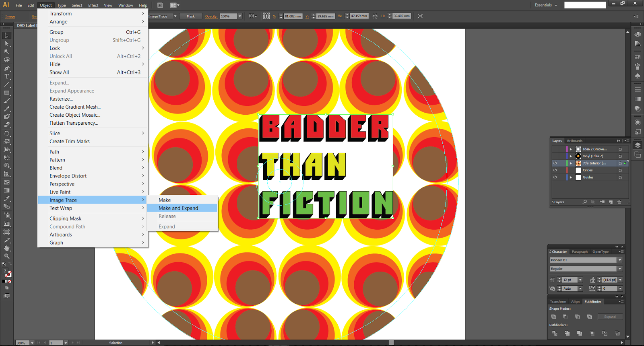Click the Minus Front shape mode icon
Viewport: 644px width, 346px height.
(565, 317)
